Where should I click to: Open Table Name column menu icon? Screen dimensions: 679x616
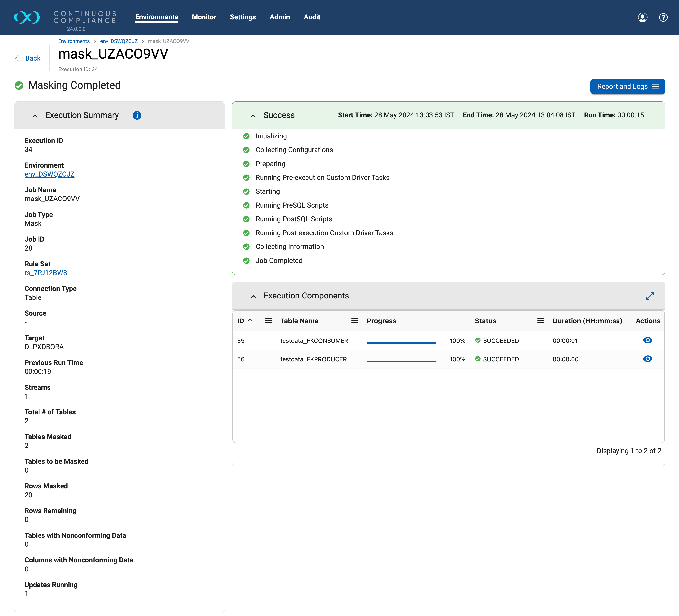coord(354,321)
